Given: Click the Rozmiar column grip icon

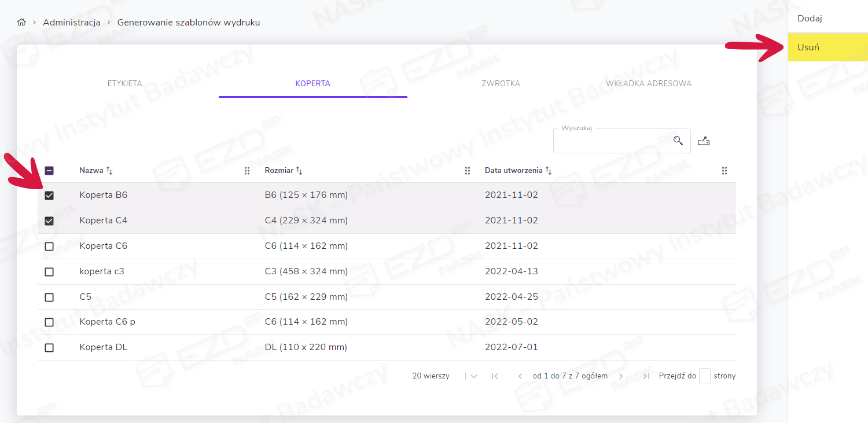Looking at the screenshot, I should coord(468,171).
